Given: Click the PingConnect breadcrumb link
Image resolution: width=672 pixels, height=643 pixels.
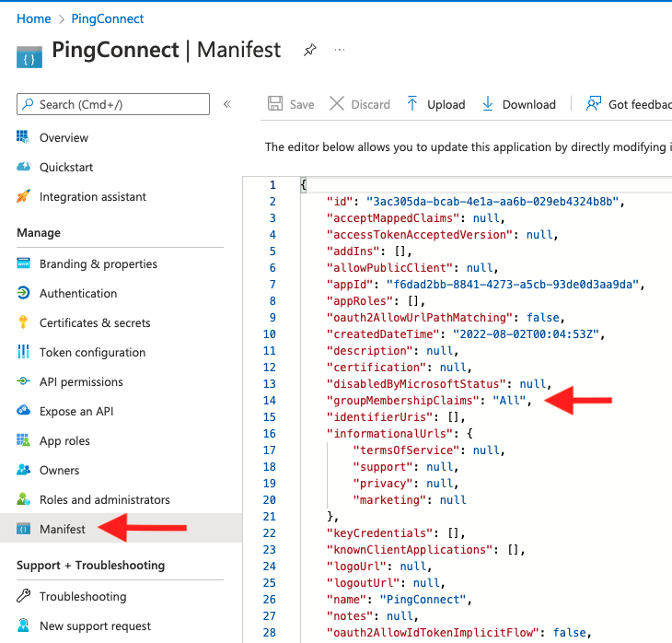Looking at the screenshot, I should pyautogui.click(x=108, y=18).
